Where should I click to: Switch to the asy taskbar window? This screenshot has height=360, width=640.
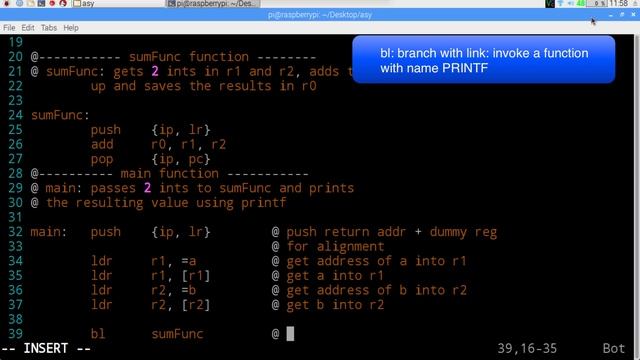point(118,4)
